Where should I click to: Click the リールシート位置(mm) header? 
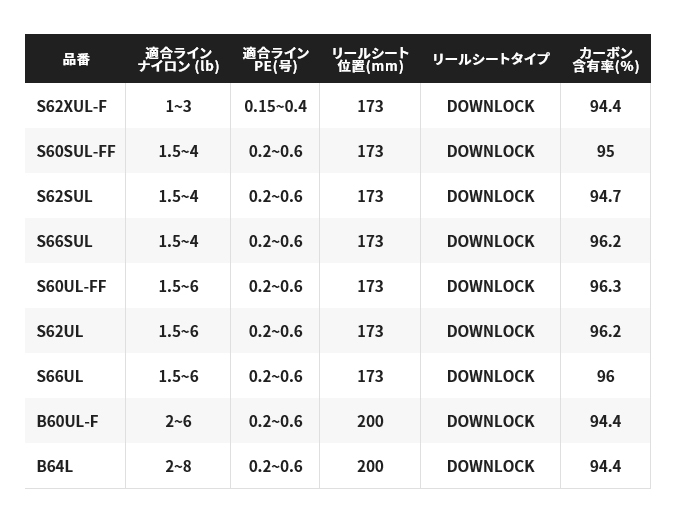pos(370,59)
